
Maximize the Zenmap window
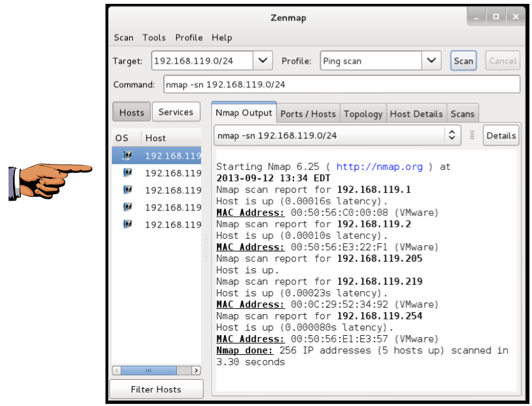click(x=496, y=16)
